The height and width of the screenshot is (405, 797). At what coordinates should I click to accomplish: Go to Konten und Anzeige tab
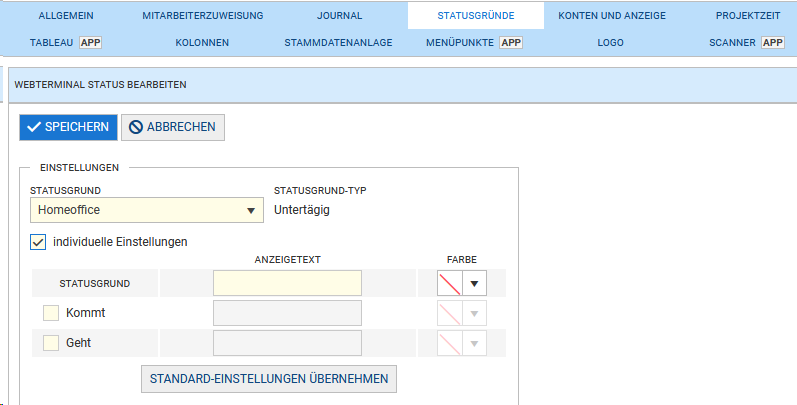(x=612, y=16)
